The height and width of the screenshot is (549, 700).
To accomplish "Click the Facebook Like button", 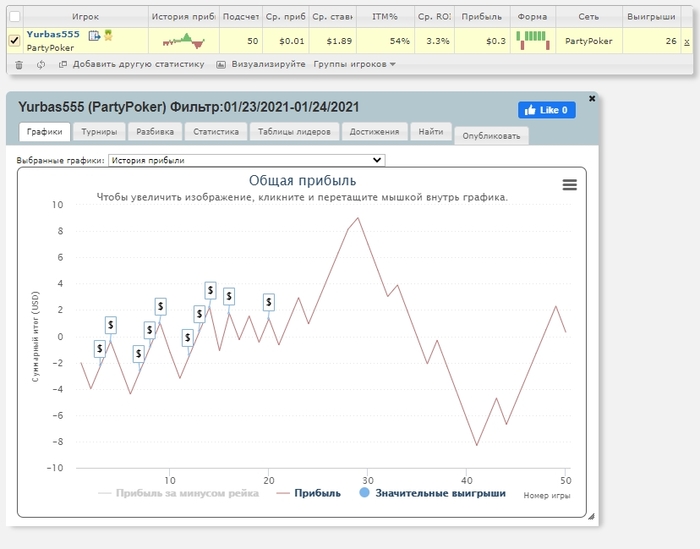I will point(546,110).
